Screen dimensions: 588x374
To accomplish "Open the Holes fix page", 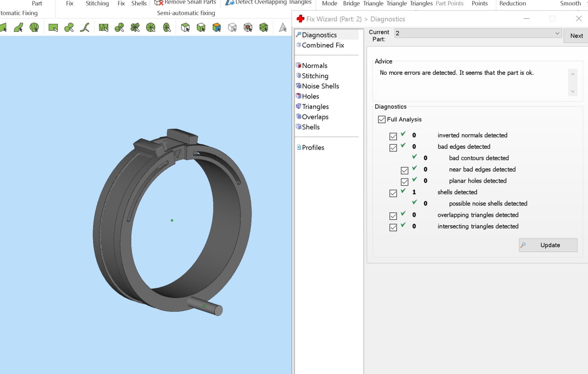I will (x=310, y=96).
